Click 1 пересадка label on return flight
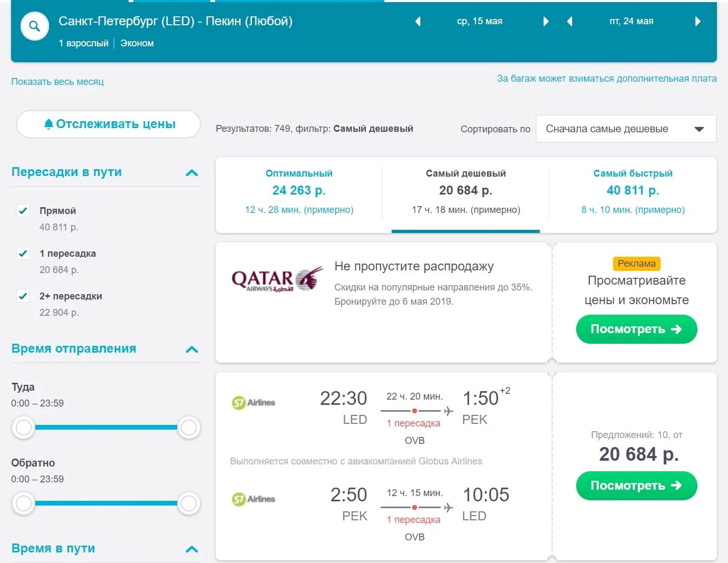The width and height of the screenshot is (728, 563). [x=413, y=520]
